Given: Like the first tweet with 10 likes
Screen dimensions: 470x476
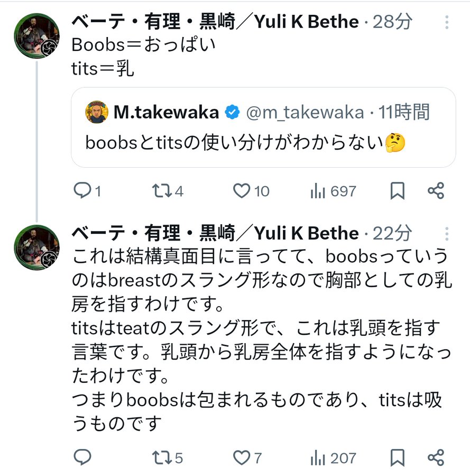Looking at the screenshot, I should pos(242,191).
